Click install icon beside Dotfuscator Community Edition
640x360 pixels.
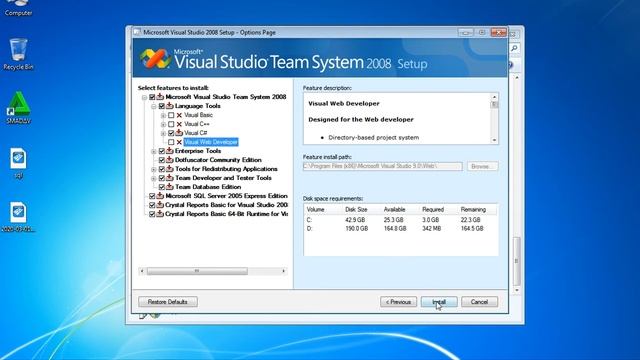[170, 160]
